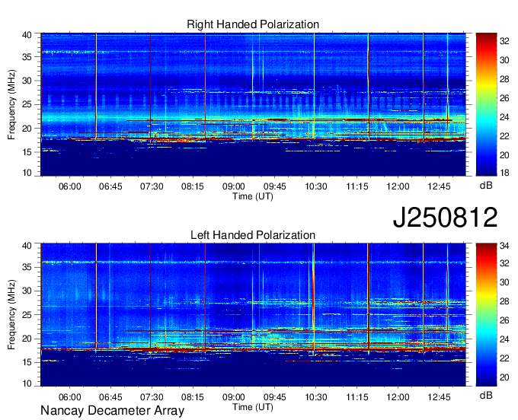
Task: Click 40 MHz tick on Left Handed plot
Action: (27, 245)
